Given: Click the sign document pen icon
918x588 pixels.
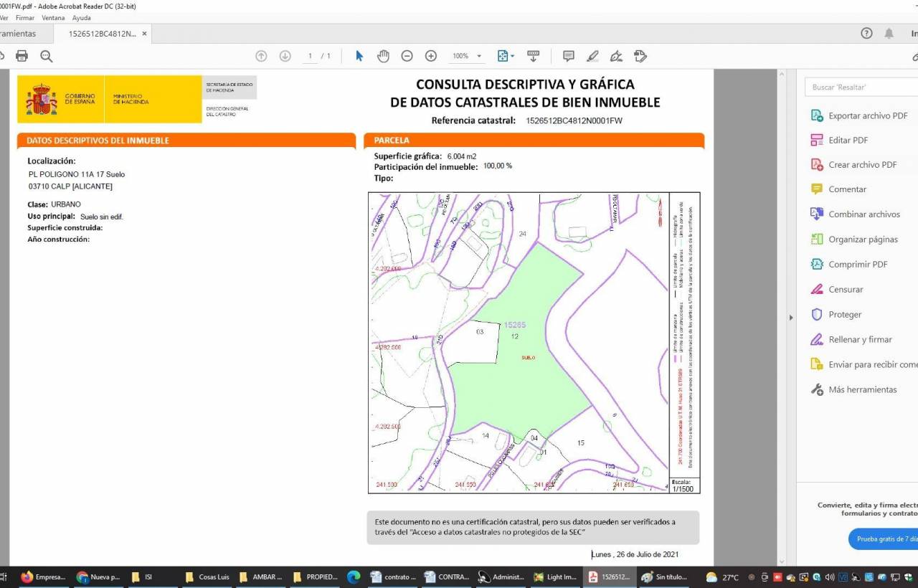Looking at the screenshot, I should tap(616, 56).
